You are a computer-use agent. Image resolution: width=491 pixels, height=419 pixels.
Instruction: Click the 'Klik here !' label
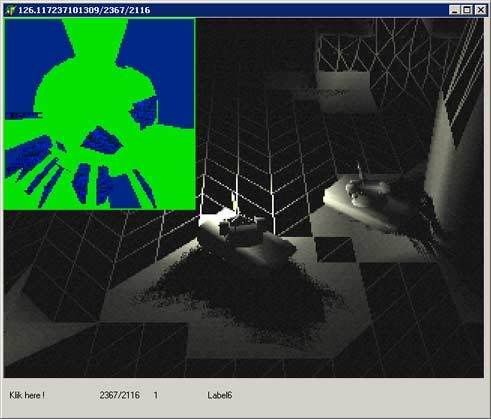[27, 395]
